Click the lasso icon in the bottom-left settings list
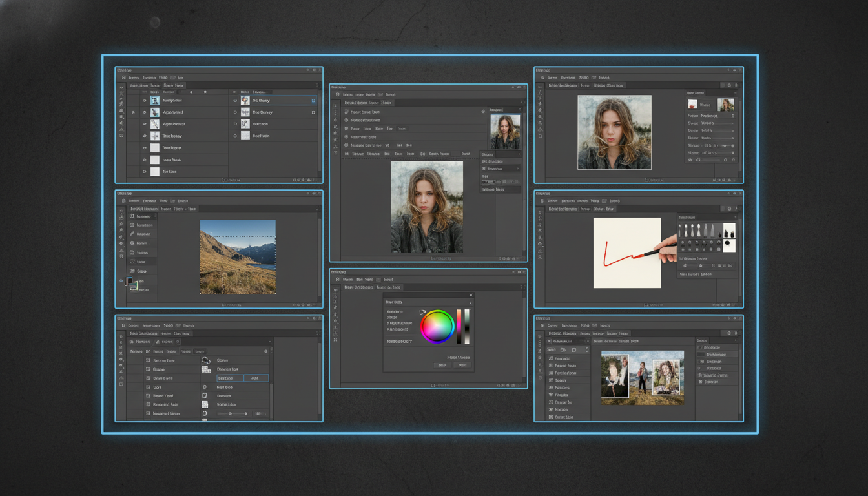The width and height of the screenshot is (868, 496). point(206,360)
